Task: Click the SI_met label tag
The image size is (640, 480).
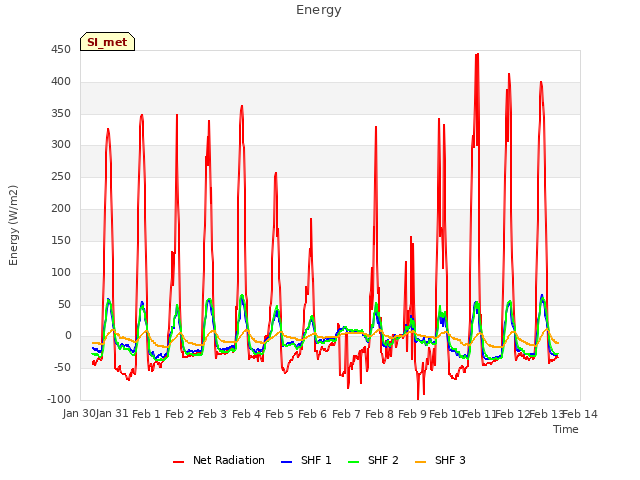Action: pyautogui.click(x=107, y=42)
